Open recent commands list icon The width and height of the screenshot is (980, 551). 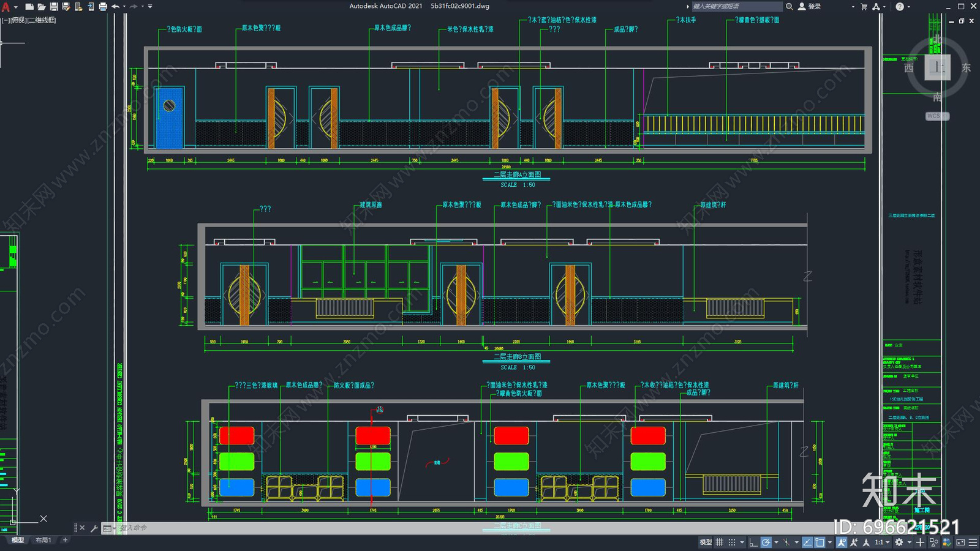click(108, 528)
